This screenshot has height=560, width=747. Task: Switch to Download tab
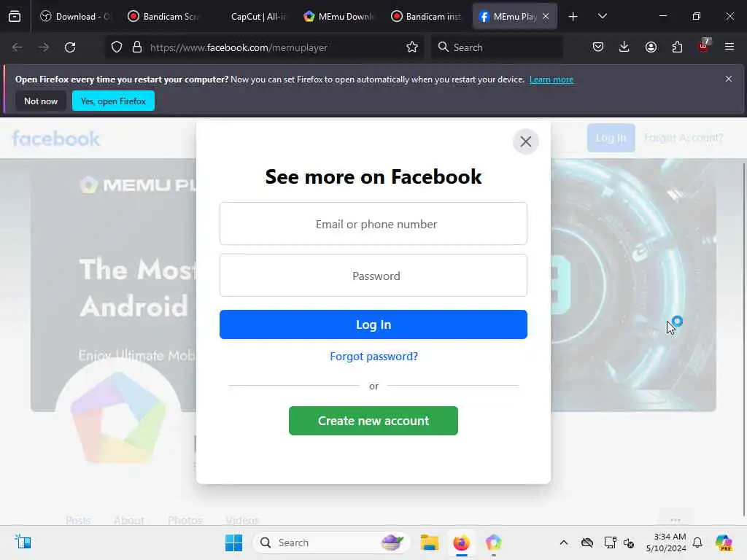(76, 17)
